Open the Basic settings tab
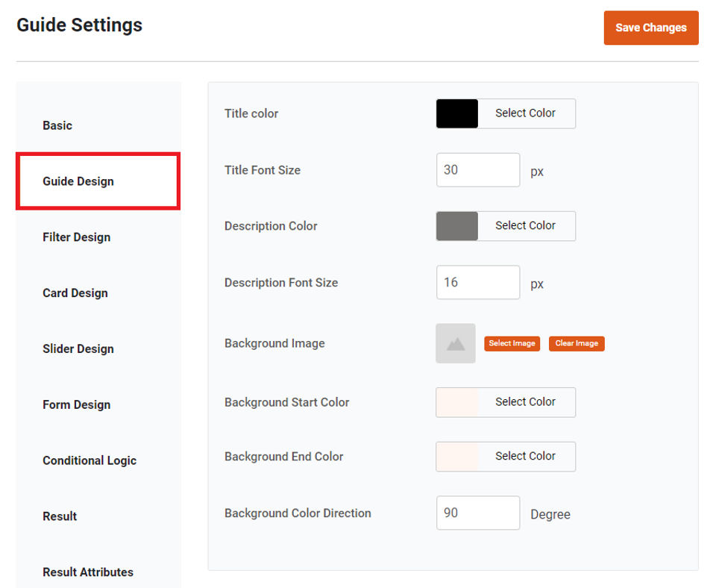 (57, 125)
